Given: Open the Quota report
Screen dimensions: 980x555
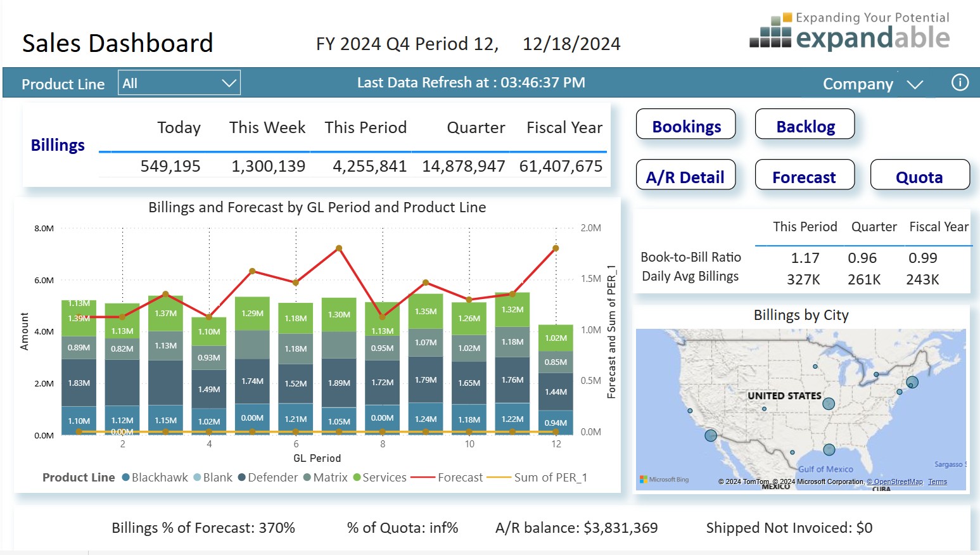Looking at the screenshot, I should click(920, 175).
